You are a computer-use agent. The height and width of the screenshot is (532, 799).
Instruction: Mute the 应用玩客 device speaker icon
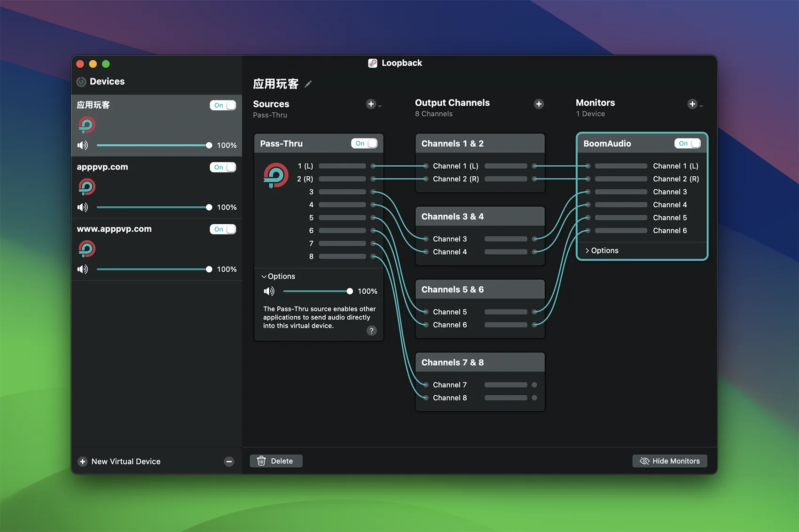pyautogui.click(x=83, y=145)
